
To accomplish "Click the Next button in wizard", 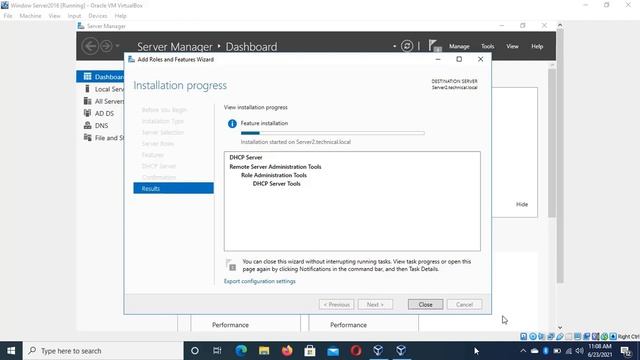I will point(375,304).
